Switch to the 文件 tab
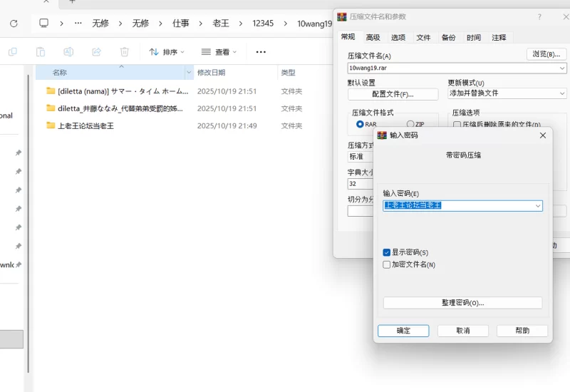 [x=423, y=38]
